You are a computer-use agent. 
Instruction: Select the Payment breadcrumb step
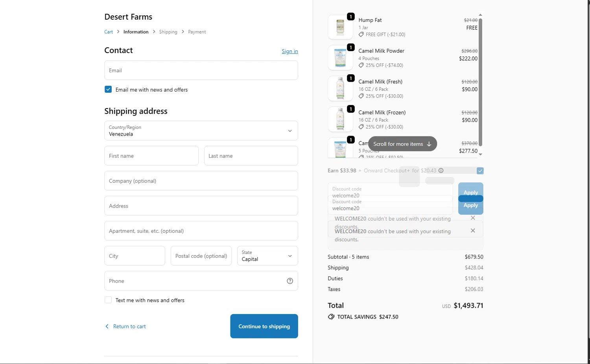[x=197, y=32]
